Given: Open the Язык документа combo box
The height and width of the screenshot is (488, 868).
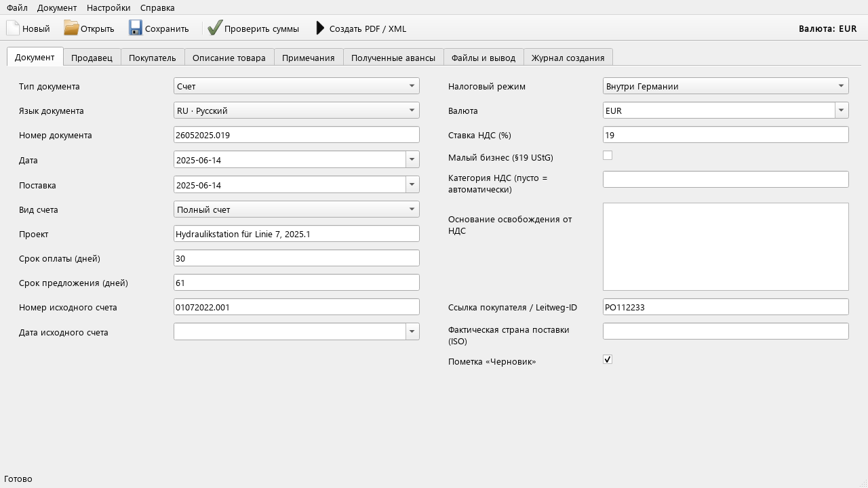Looking at the screenshot, I should point(296,110).
